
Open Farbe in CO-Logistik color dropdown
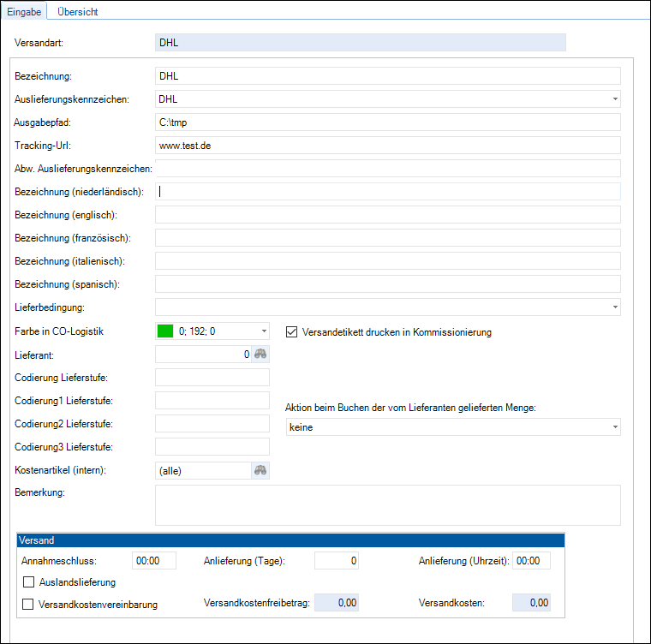263,331
